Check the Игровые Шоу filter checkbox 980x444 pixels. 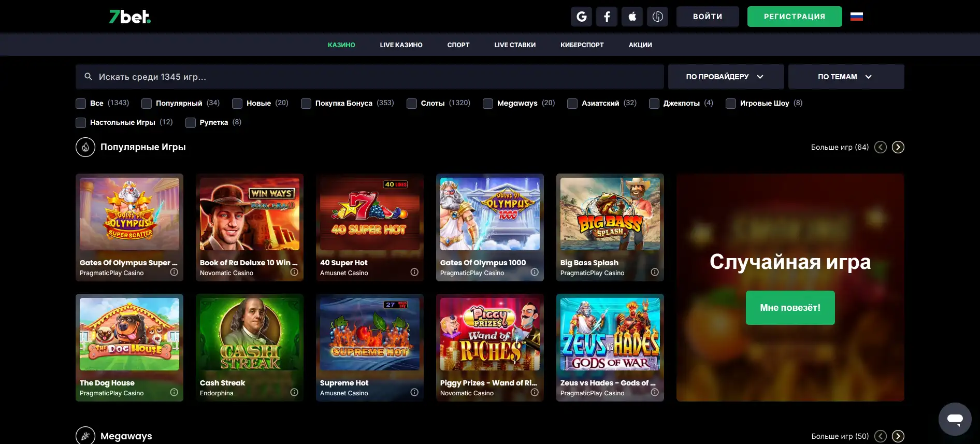tap(731, 104)
